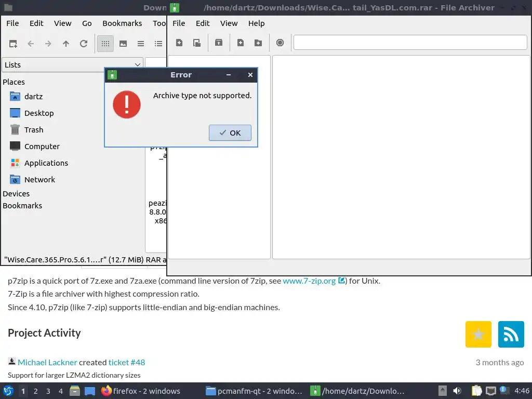The height and width of the screenshot is (399, 532).
Task: Open File menu in File Archiver
Action: pyautogui.click(x=179, y=23)
